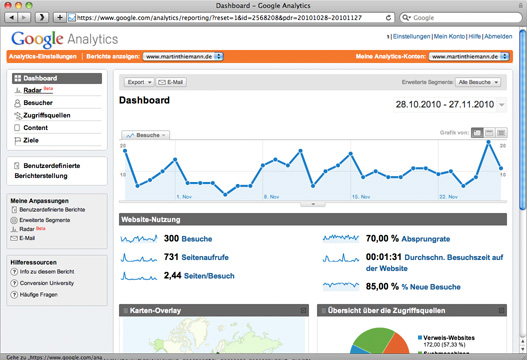Click the Dashboard grid icon in sidebar
Image resolution: width=527 pixels, height=360 pixels.
pyautogui.click(x=17, y=78)
